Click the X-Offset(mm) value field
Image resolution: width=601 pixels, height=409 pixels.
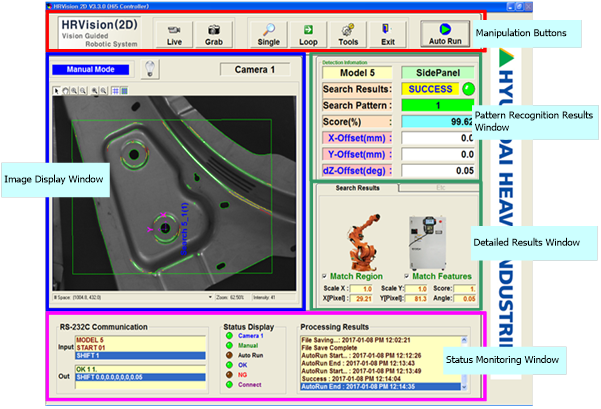pyautogui.click(x=438, y=138)
